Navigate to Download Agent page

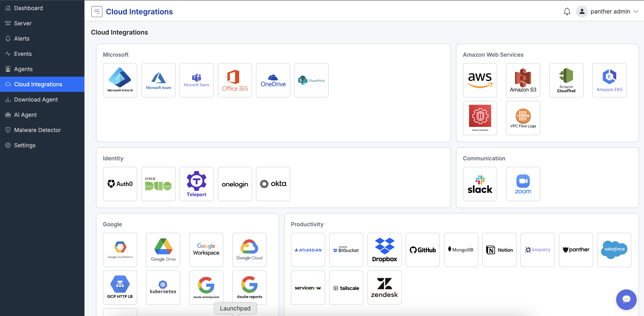pyautogui.click(x=36, y=99)
